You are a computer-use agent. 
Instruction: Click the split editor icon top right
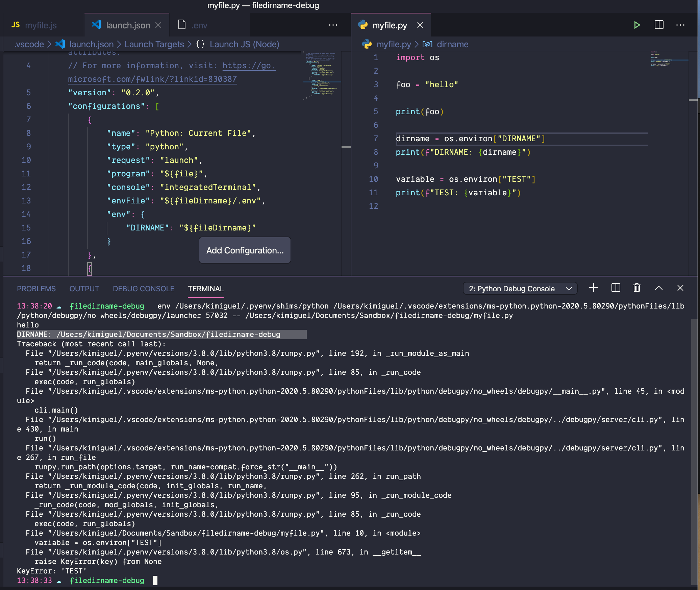[659, 25]
